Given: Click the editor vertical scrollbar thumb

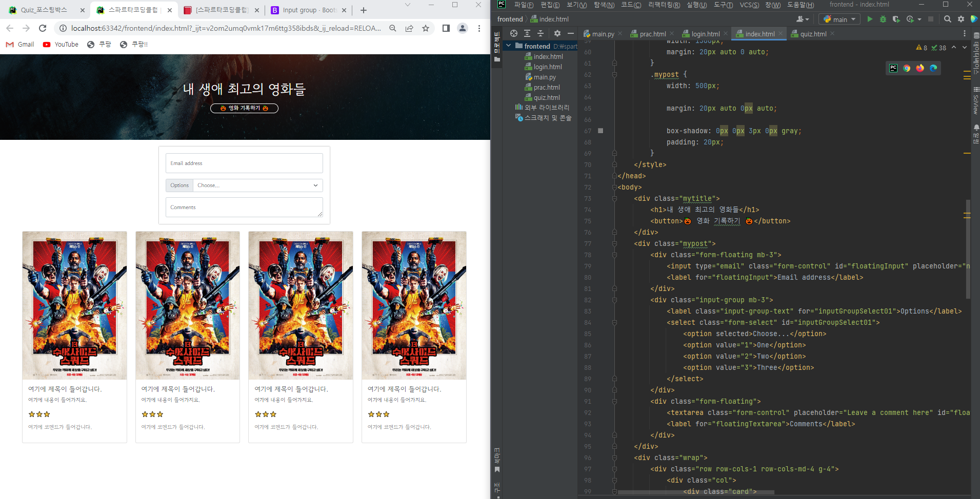Looking at the screenshot, I should click(x=968, y=248).
